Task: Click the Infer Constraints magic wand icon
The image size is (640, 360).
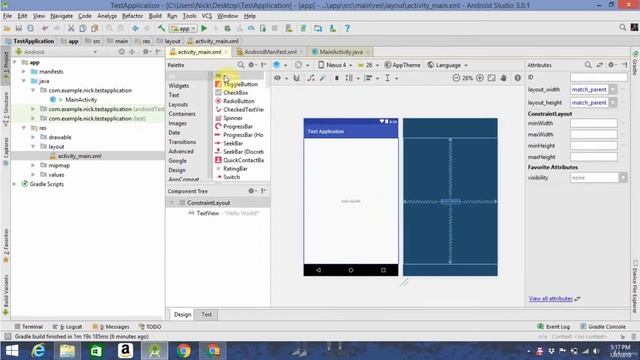Action: pos(322,78)
